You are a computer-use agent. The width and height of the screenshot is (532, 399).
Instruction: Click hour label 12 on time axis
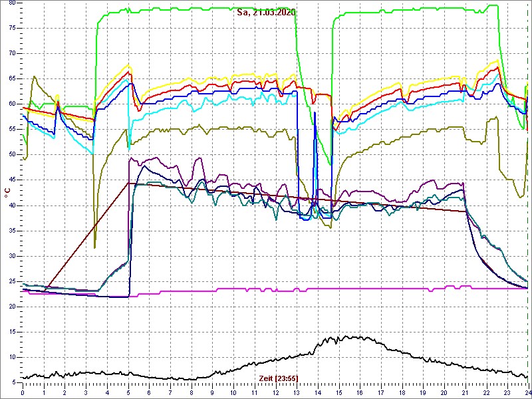pyautogui.click(x=275, y=392)
